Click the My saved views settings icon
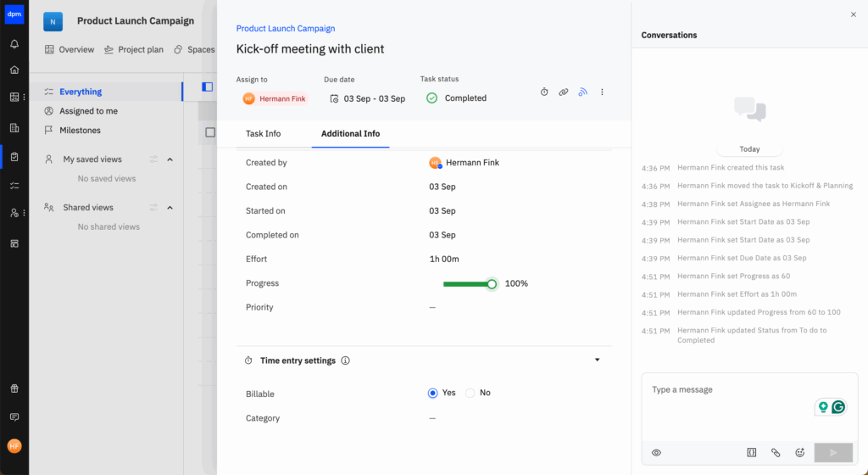 tap(153, 159)
